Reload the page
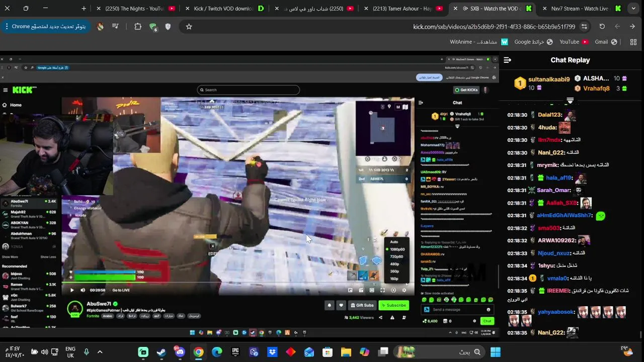The image size is (644, 362). pyautogui.click(x=602, y=26)
